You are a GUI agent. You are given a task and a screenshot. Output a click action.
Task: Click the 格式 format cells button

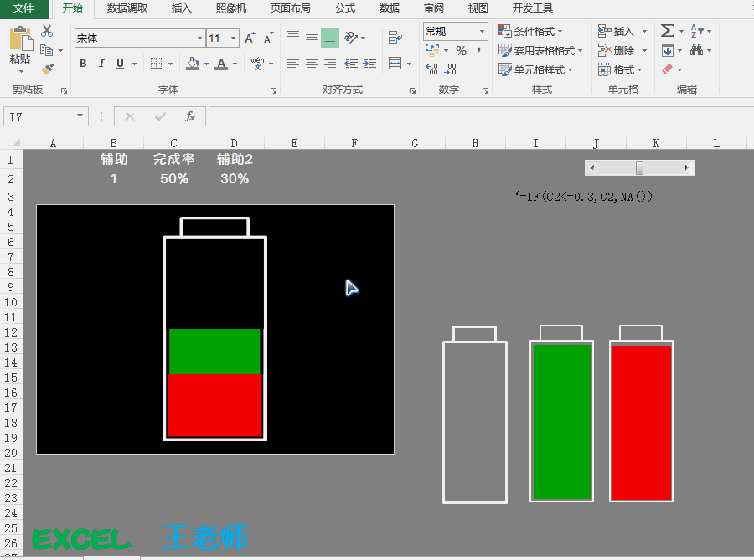pyautogui.click(x=620, y=69)
